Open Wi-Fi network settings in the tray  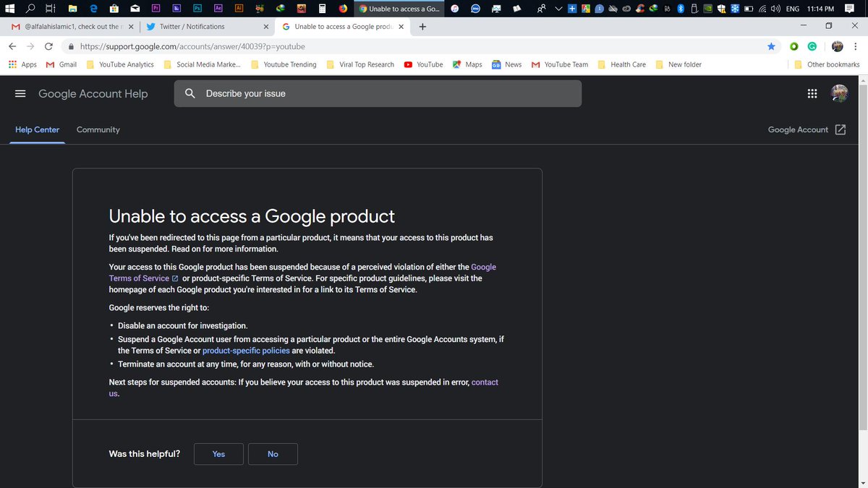coord(762,9)
